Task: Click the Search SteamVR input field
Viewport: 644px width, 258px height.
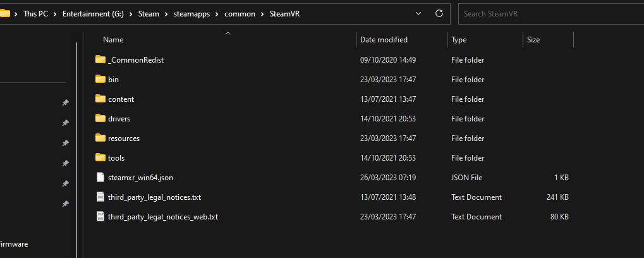Action: [550, 14]
